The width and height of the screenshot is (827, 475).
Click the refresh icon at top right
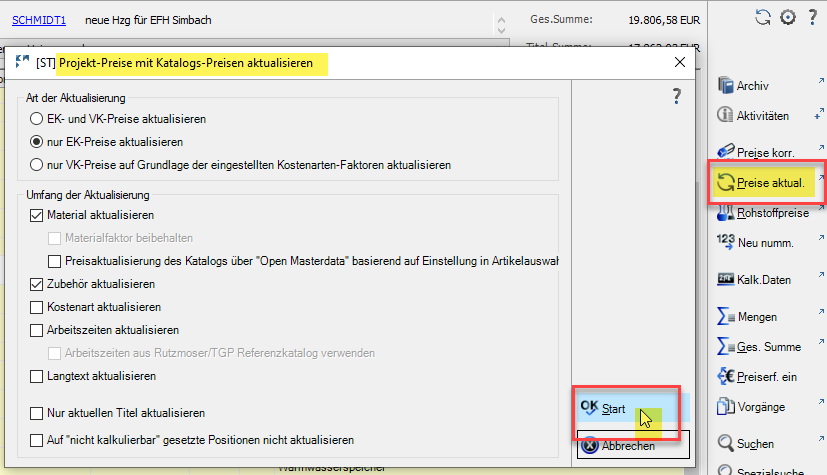coord(763,17)
